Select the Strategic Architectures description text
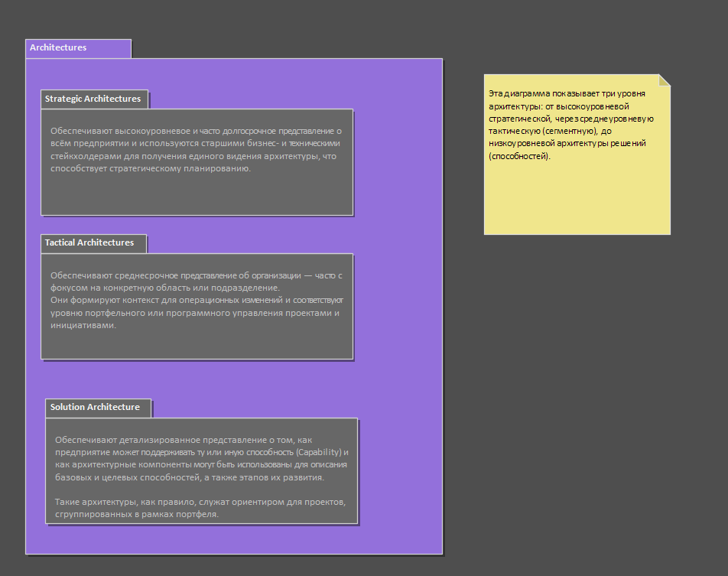Image resolution: width=728 pixels, height=576 pixels. (x=195, y=150)
